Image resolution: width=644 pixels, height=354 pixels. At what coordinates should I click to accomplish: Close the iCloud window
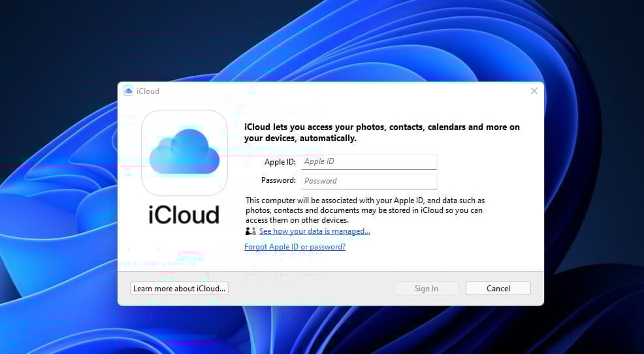(x=534, y=91)
